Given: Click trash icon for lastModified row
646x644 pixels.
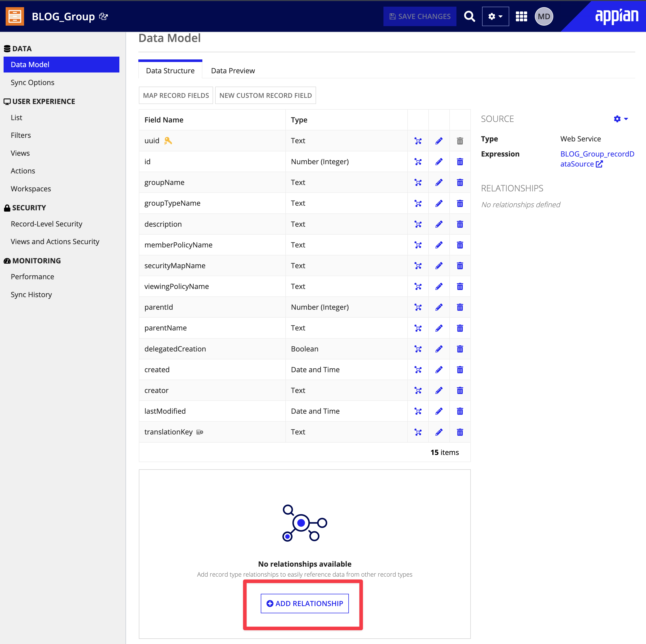Looking at the screenshot, I should click(460, 411).
